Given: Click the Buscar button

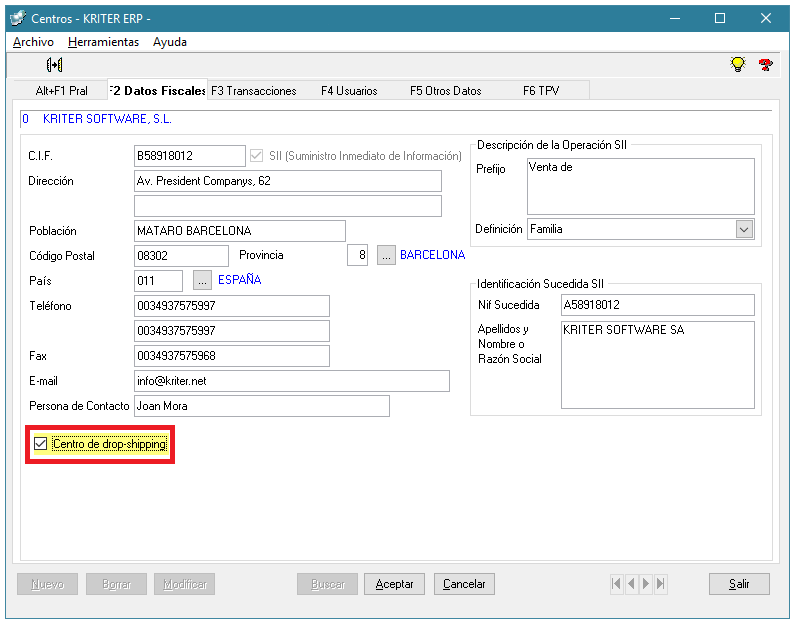Looking at the screenshot, I should pos(328,584).
